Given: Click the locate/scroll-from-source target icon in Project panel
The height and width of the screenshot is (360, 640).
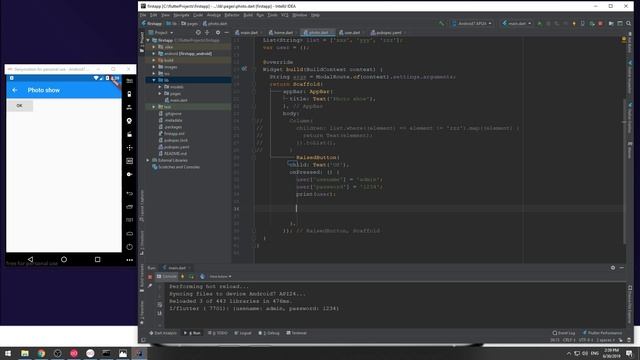Looking at the screenshot, I should click(198, 33).
